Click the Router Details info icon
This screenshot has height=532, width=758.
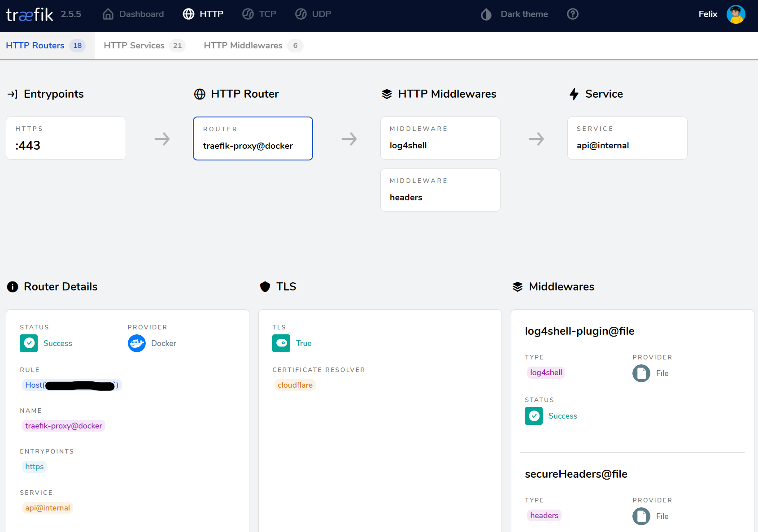click(13, 287)
